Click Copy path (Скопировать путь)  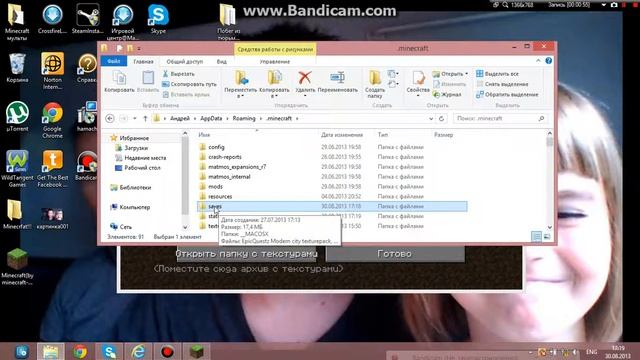[x=189, y=84]
